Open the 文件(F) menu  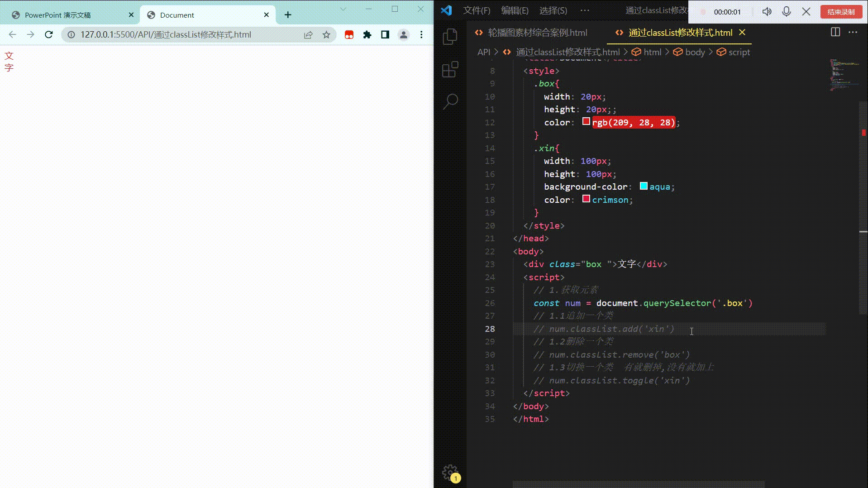[x=477, y=10]
